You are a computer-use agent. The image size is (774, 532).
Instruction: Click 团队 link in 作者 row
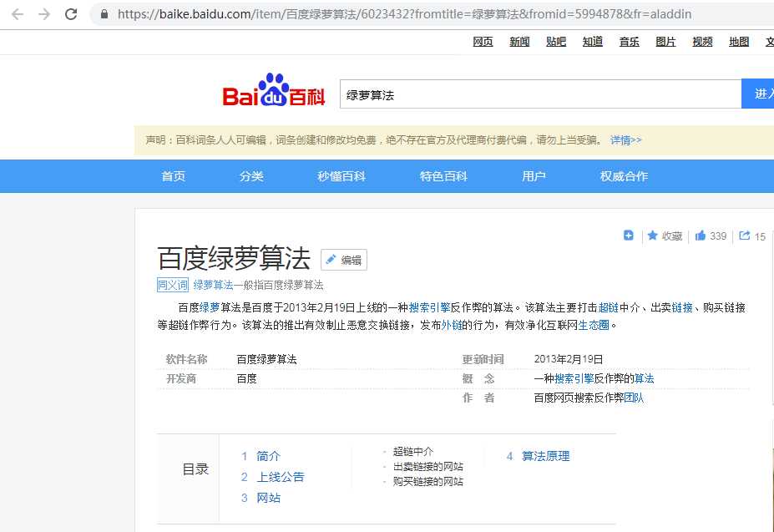634,398
